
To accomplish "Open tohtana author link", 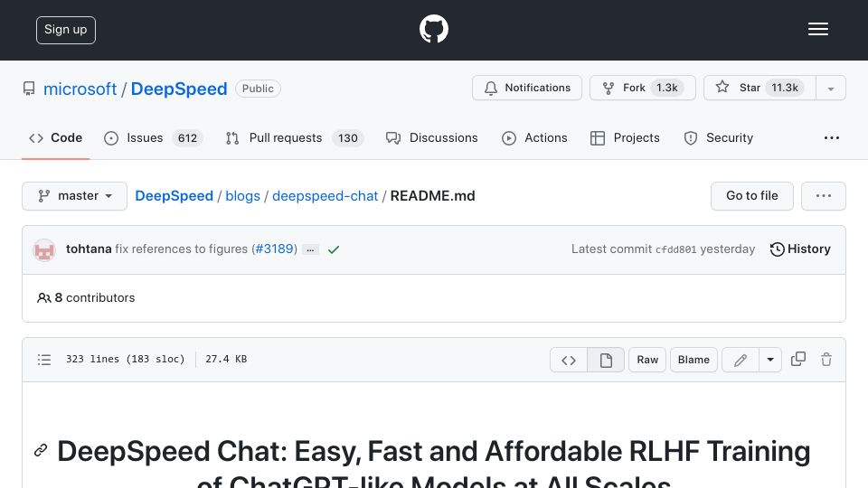I will pyautogui.click(x=89, y=249).
